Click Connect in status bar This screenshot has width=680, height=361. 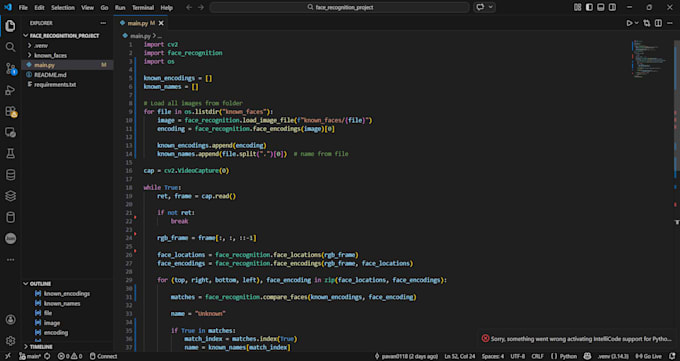103,356
